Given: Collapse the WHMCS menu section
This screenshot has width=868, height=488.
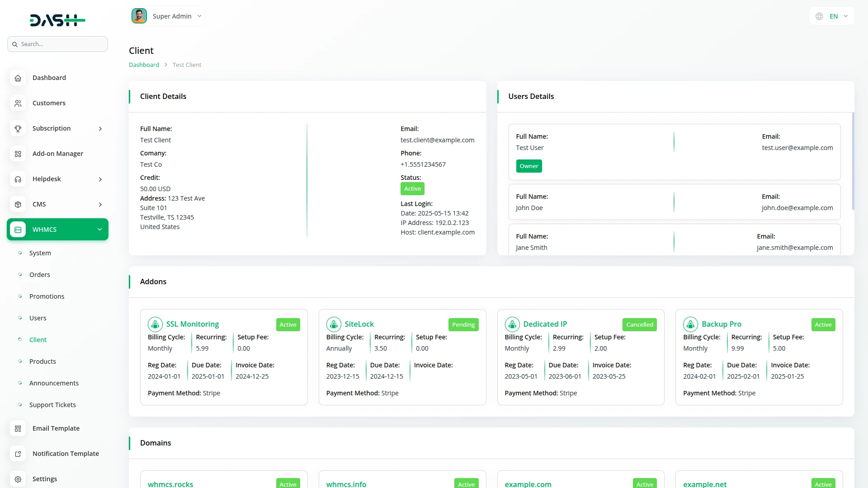Looking at the screenshot, I should pyautogui.click(x=99, y=230).
